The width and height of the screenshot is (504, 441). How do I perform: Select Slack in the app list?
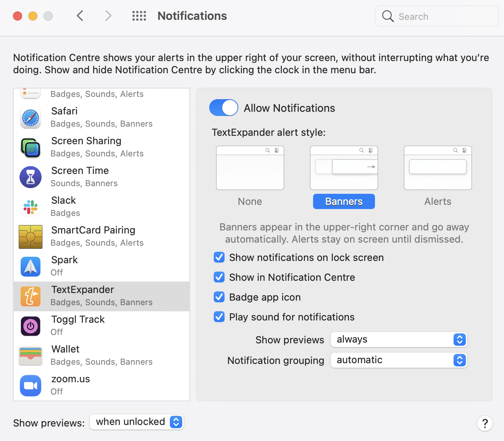point(102,207)
